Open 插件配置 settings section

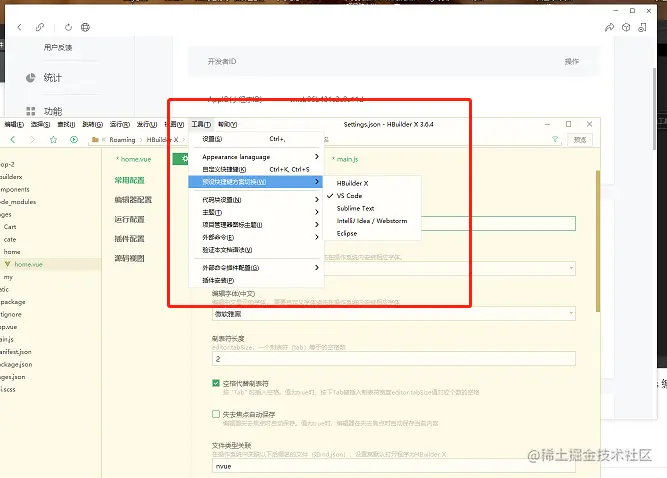pos(130,239)
